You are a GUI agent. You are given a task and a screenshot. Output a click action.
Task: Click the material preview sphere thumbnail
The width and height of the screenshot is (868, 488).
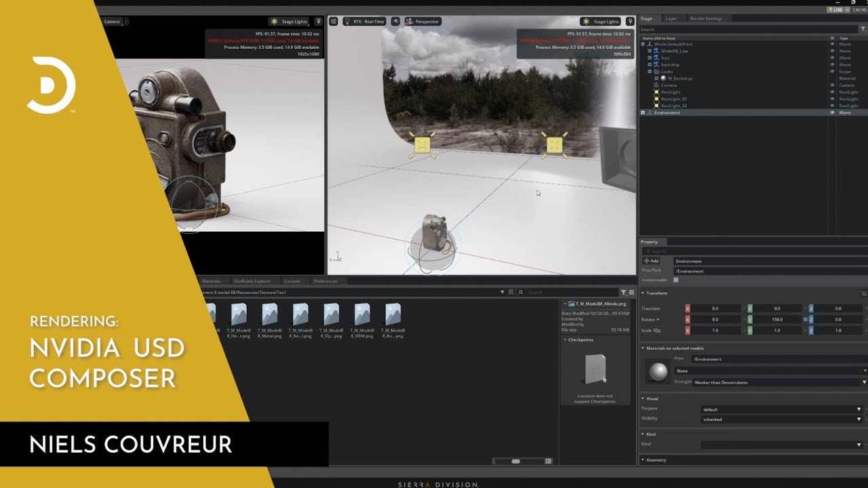point(658,371)
